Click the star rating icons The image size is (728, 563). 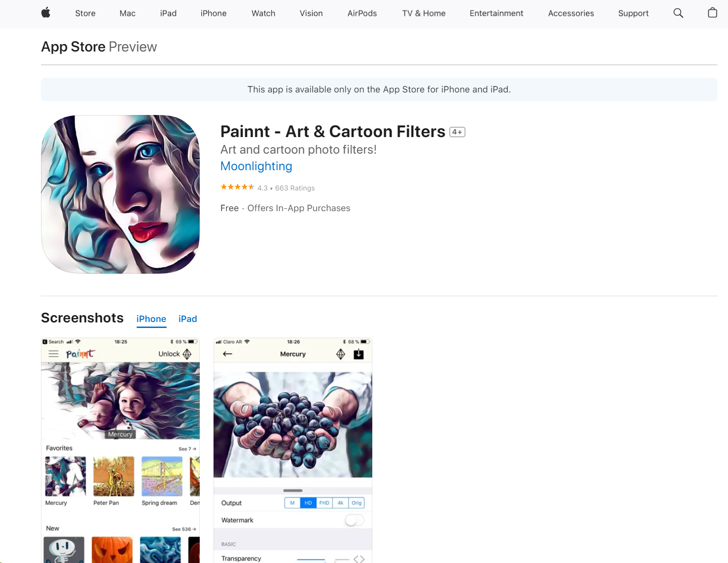pyautogui.click(x=237, y=187)
